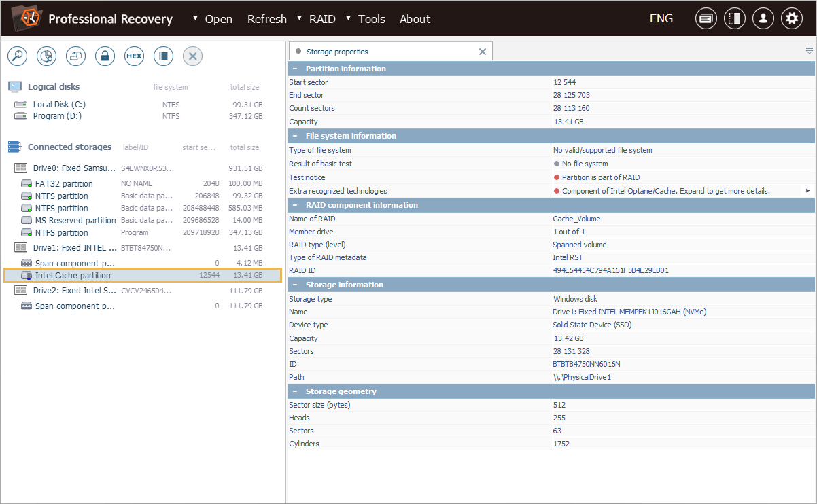This screenshot has height=504, width=817.
Task: Click the partition pie-chart toolbar icon
Action: pyautogui.click(x=46, y=56)
